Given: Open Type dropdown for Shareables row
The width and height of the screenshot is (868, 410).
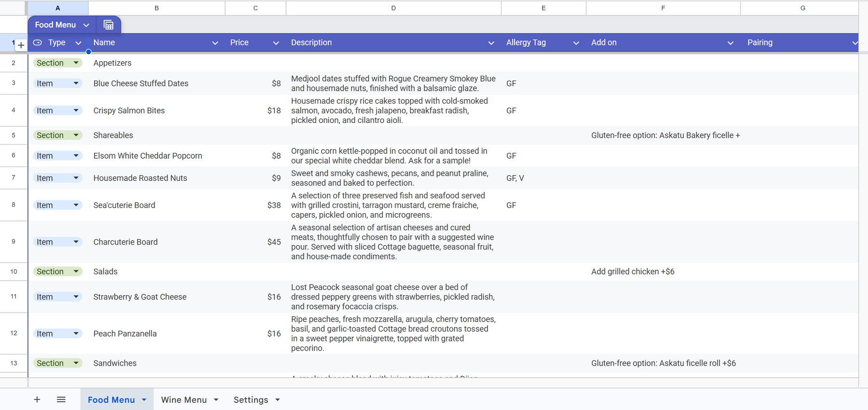Looking at the screenshot, I should coord(76,136).
